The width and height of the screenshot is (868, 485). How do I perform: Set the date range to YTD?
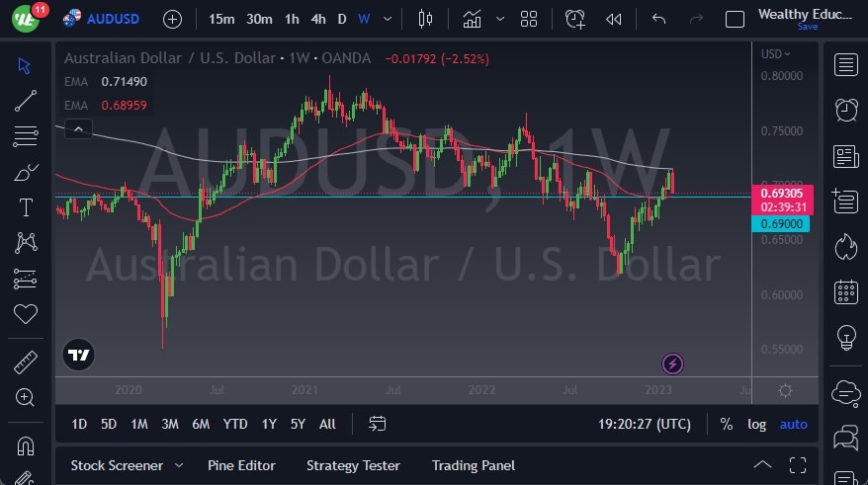point(235,424)
